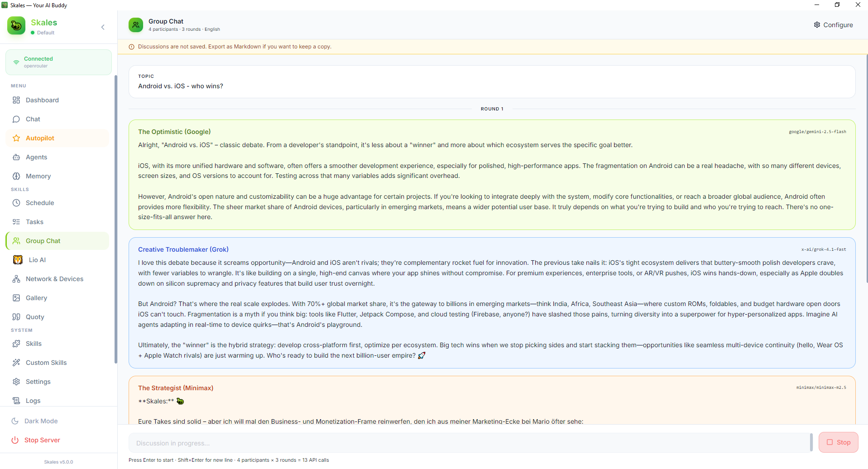Open the Gallery label in sidebar

pyautogui.click(x=36, y=298)
